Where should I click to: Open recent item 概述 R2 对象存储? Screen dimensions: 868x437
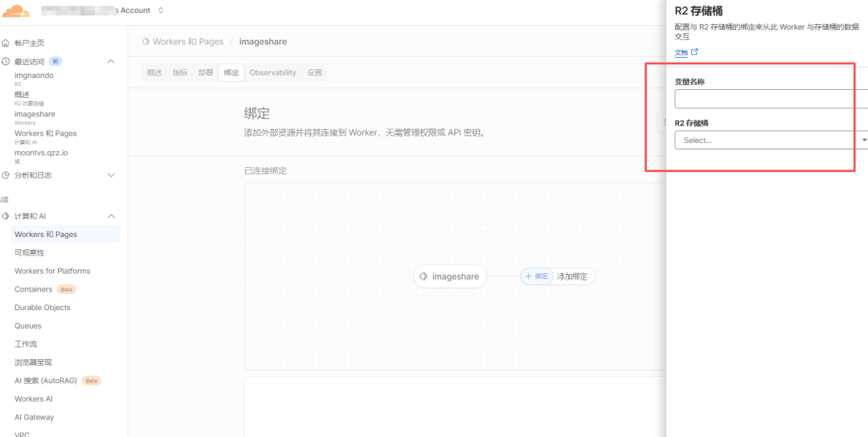[x=29, y=98]
